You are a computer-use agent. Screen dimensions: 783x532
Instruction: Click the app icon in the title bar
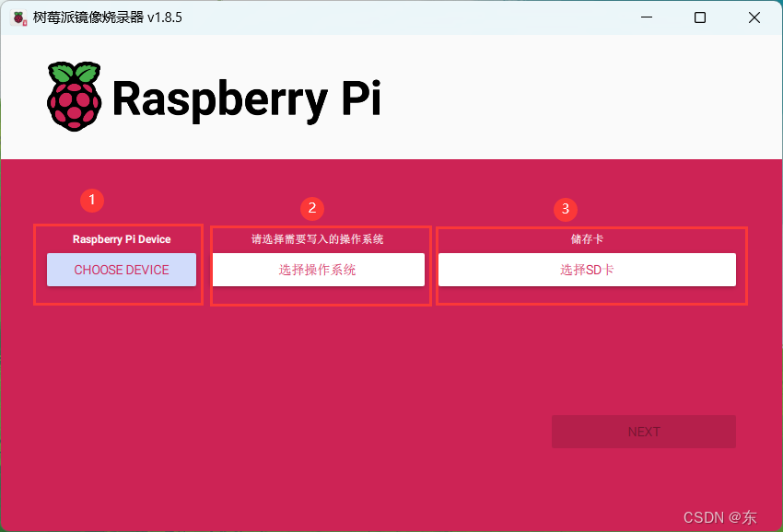tap(19, 18)
